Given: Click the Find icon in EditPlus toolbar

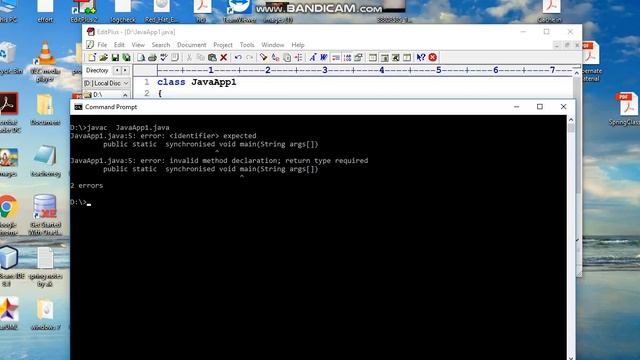Looking at the screenshot, I should [264, 58].
